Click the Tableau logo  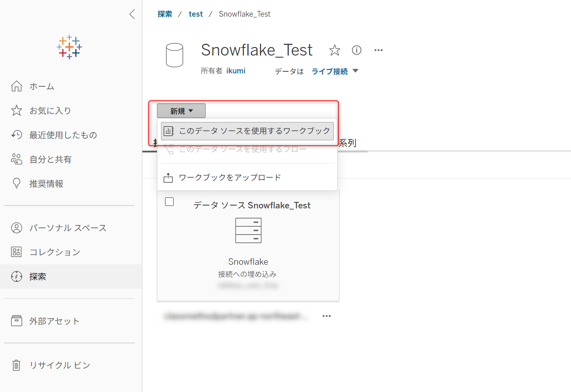(x=69, y=47)
